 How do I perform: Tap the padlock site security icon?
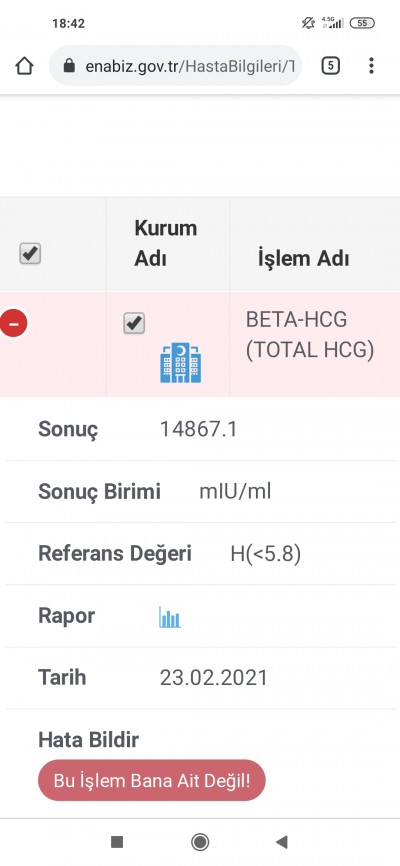coord(69,66)
